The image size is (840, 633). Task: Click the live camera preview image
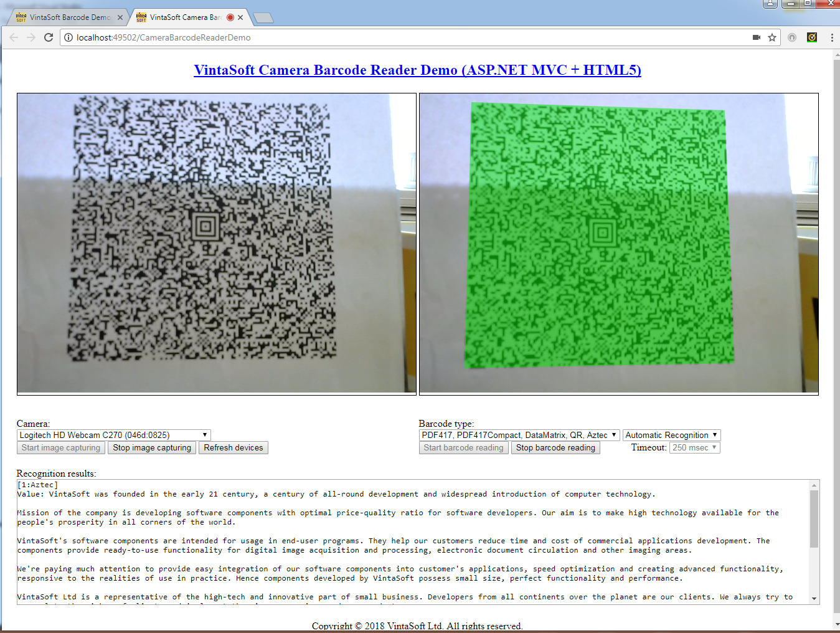coord(217,244)
